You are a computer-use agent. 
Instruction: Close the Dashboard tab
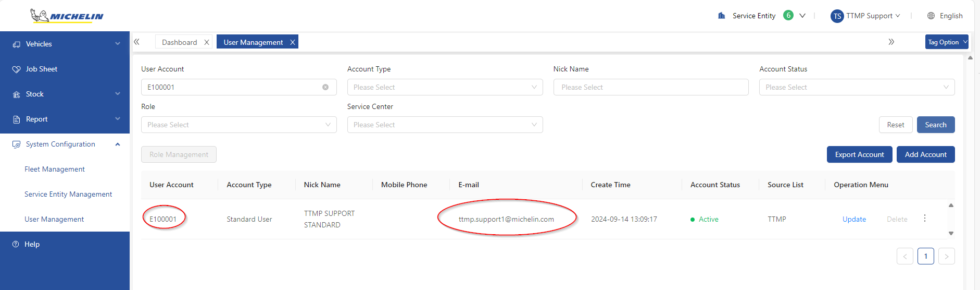tap(207, 42)
